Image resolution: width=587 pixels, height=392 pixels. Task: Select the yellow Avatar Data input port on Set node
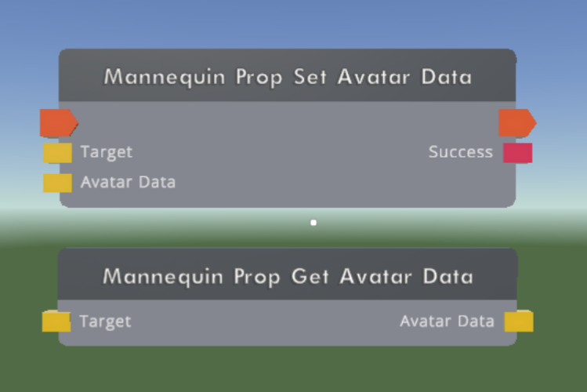pos(58,183)
